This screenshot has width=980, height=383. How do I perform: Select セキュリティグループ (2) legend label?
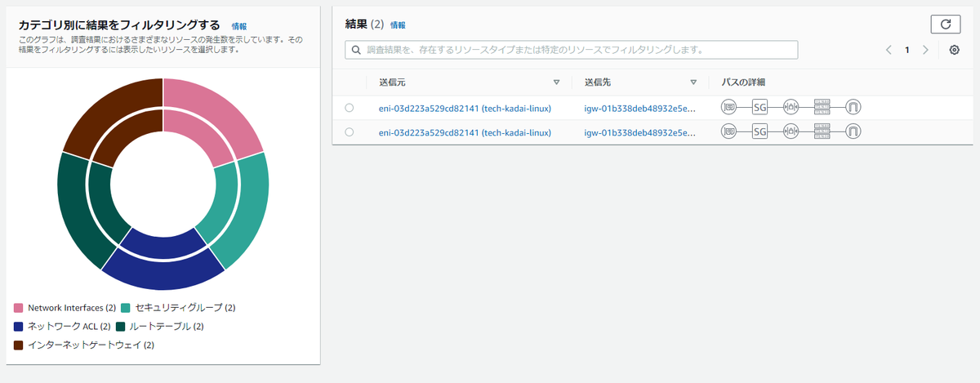pyautogui.click(x=185, y=308)
